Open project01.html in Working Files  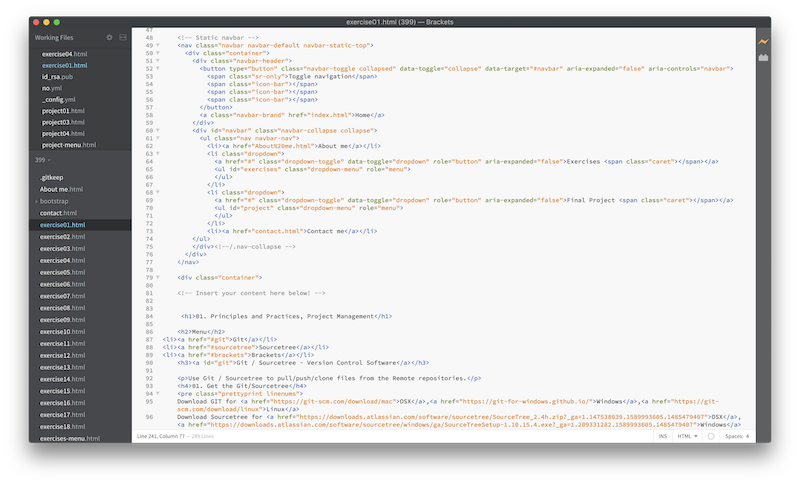tap(63, 111)
